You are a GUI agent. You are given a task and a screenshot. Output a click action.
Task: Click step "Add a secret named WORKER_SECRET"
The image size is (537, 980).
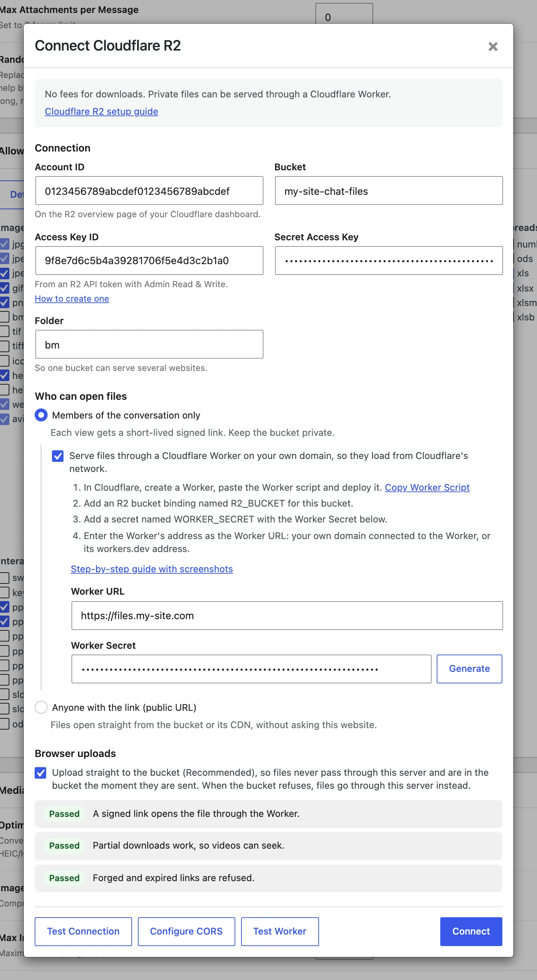coord(235,519)
